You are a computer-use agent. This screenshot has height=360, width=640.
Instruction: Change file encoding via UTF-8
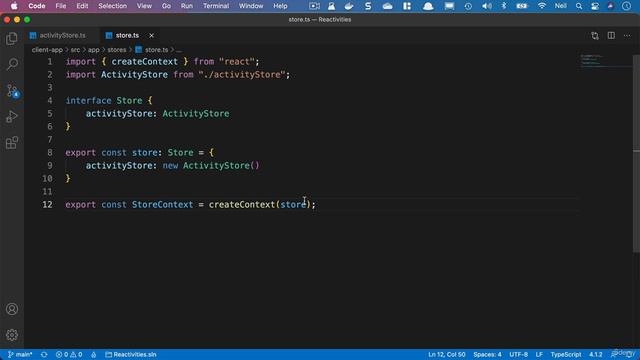tap(518, 354)
